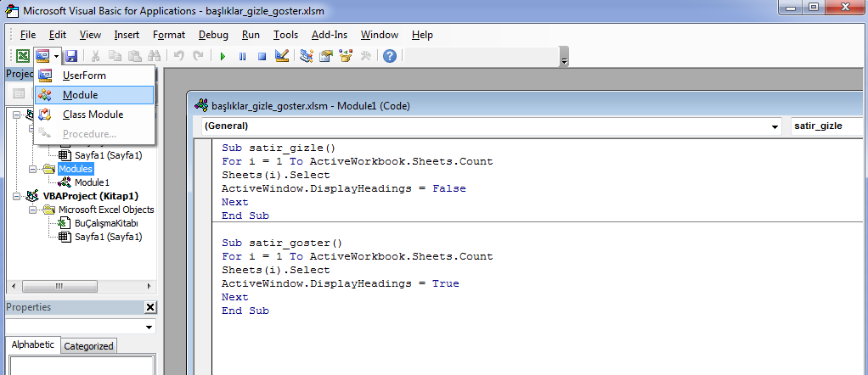
Task: Switch to the Alphabetic tab
Action: (x=32, y=344)
